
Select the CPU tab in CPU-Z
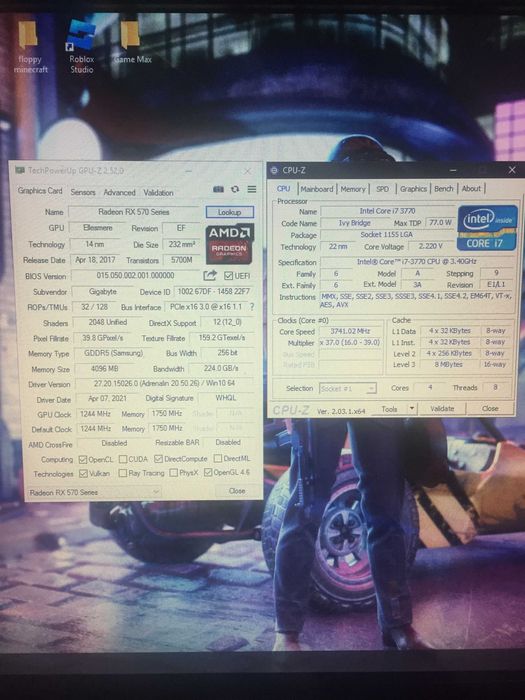pyautogui.click(x=283, y=189)
